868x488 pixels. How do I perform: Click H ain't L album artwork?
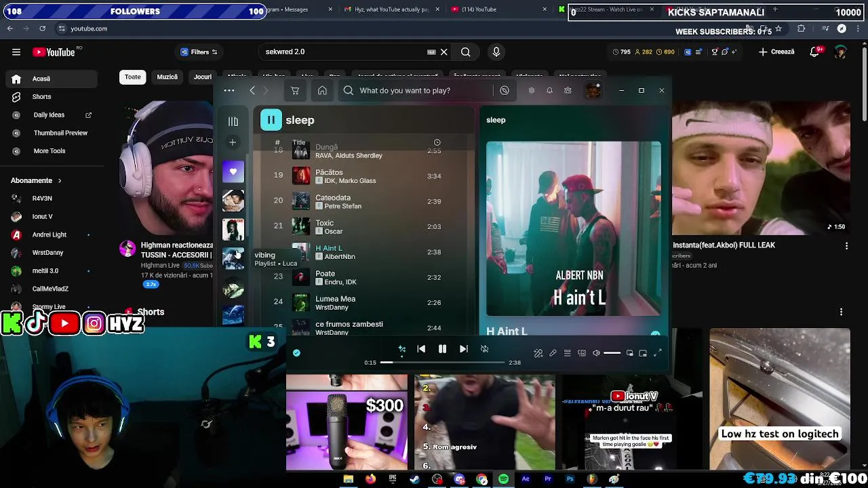tap(574, 228)
